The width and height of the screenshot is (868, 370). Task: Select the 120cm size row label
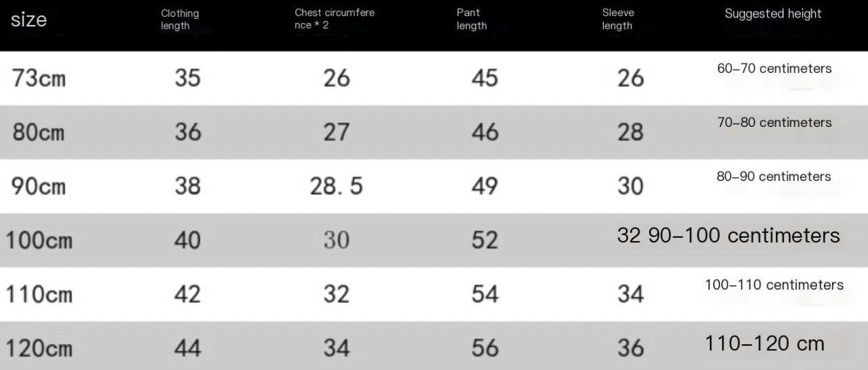pyautogui.click(x=39, y=348)
